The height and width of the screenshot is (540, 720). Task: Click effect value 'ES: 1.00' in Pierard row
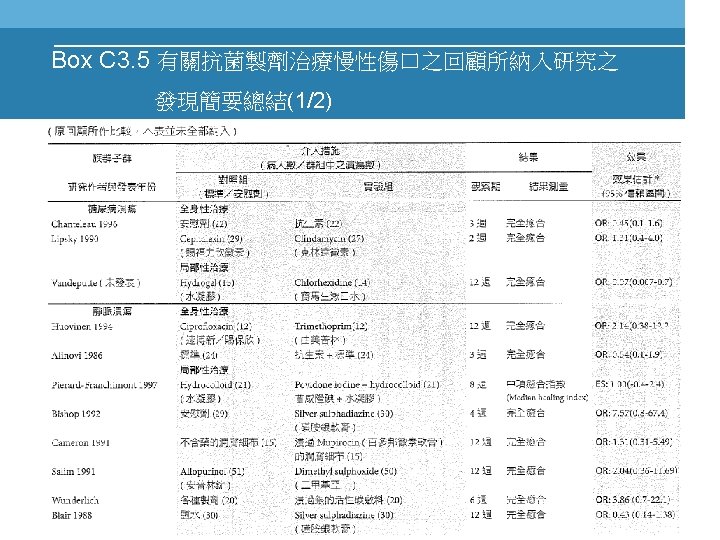tap(630, 384)
